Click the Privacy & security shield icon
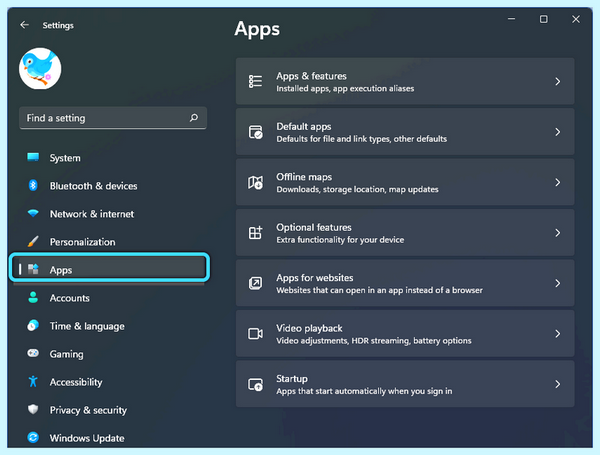This screenshot has height=455, width=600. coord(33,409)
